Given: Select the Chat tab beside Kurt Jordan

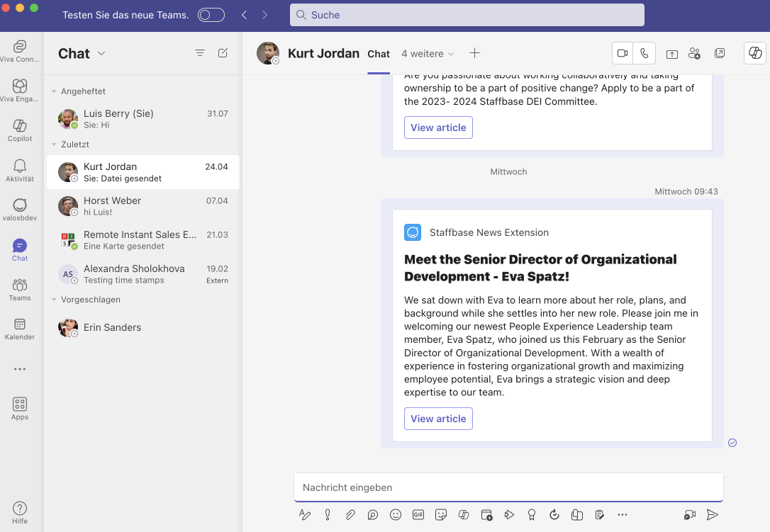Looking at the screenshot, I should coord(379,54).
